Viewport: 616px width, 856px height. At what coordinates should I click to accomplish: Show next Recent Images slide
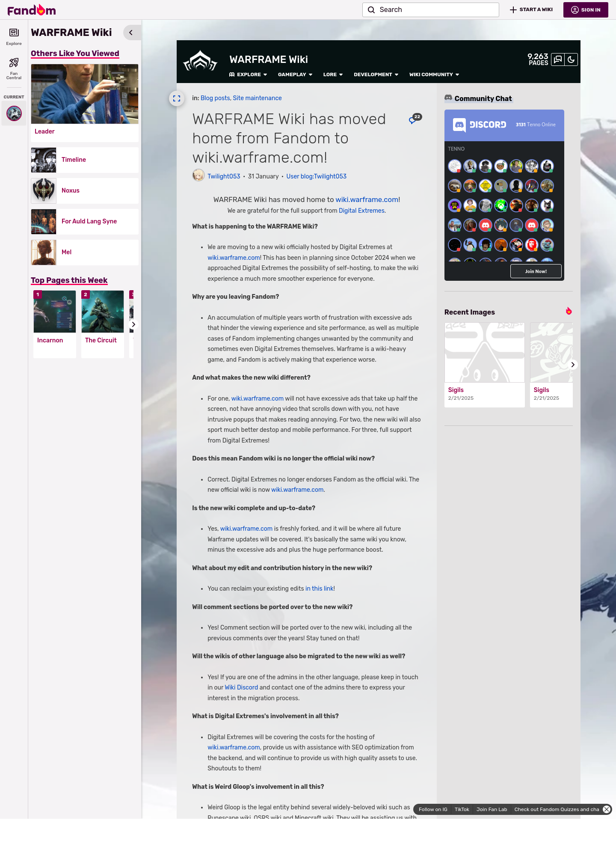(x=573, y=365)
